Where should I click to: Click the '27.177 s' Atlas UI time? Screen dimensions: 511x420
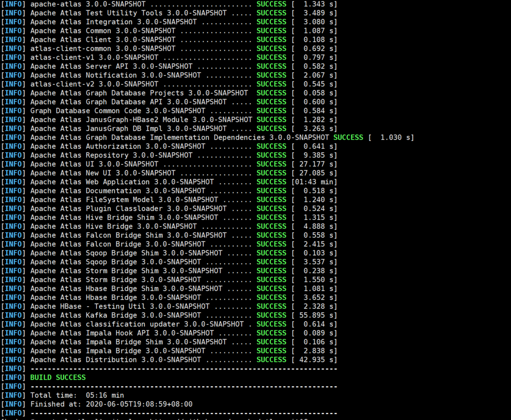317,164
